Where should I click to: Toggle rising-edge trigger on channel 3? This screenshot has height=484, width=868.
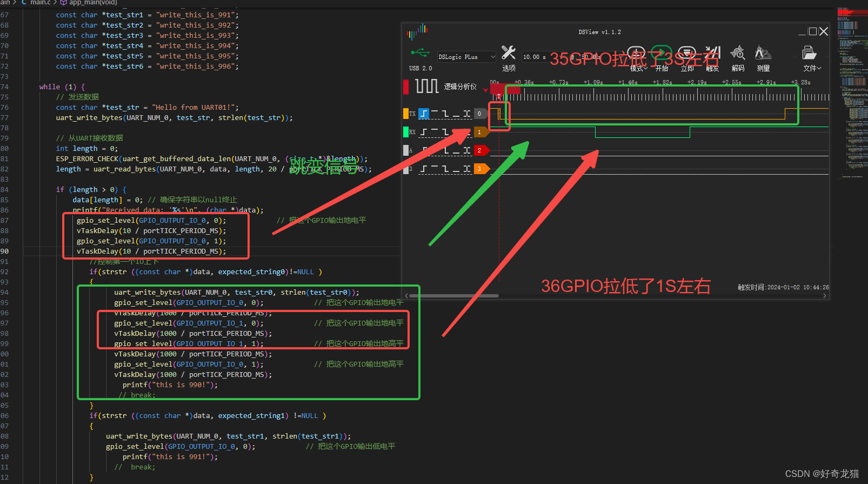[x=424, y=169]
